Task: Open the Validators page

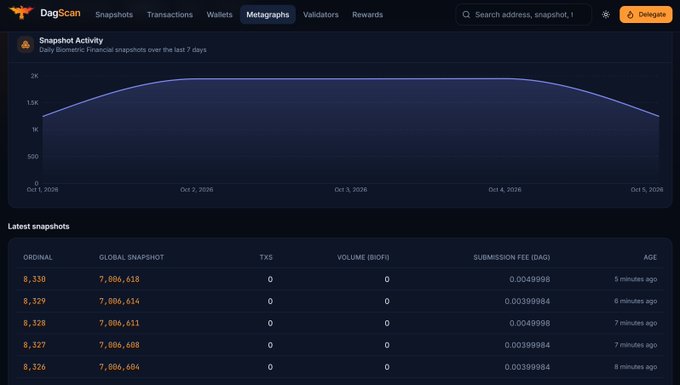Action: [x=321, y=15]
